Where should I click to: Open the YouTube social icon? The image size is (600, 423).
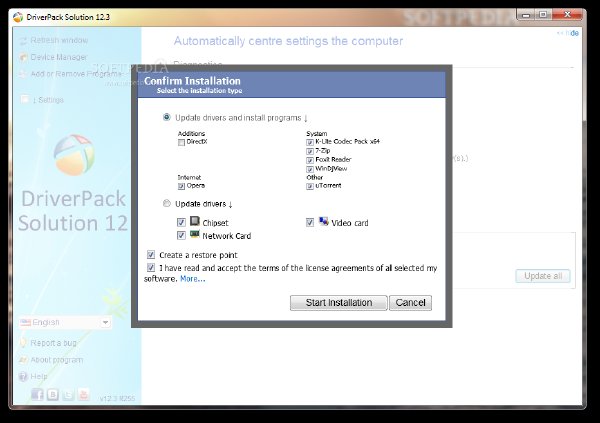coord(83,394)
